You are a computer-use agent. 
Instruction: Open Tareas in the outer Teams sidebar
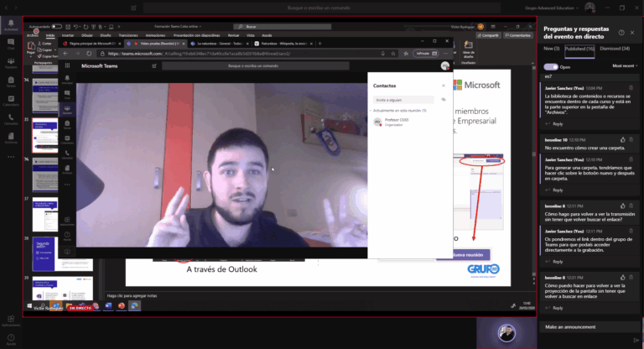coord(11,82)
